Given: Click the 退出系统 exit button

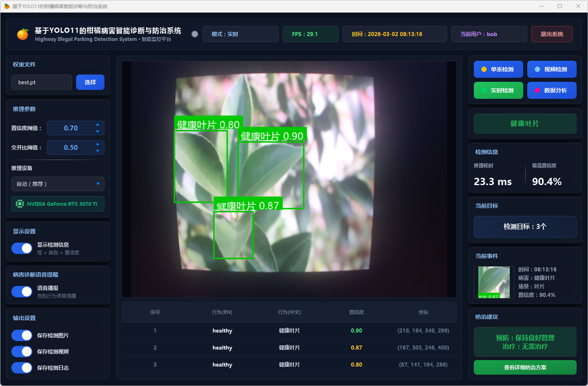Looking at the screenshot, I should pos(552,34).
